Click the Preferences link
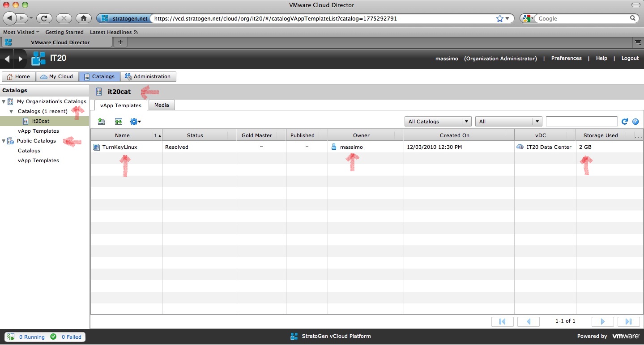644x345 pixels. (x=566, y=59)
